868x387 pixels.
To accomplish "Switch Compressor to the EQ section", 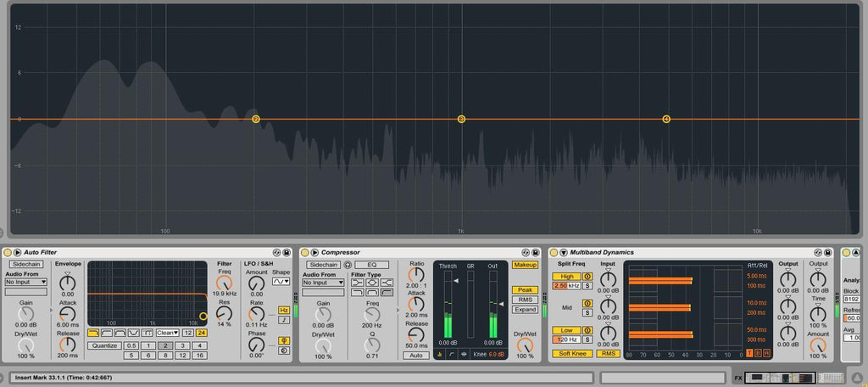I will click(x=371, y=265).
